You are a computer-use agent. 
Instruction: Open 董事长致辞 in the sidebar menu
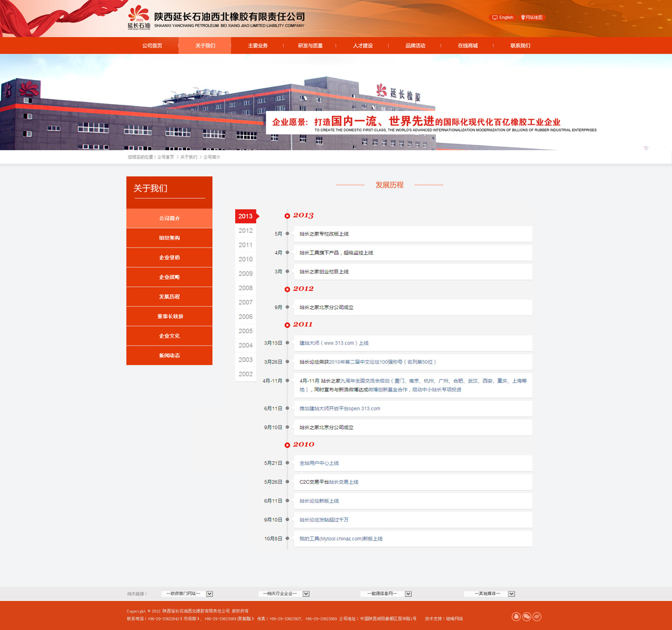tap(169, 316)
